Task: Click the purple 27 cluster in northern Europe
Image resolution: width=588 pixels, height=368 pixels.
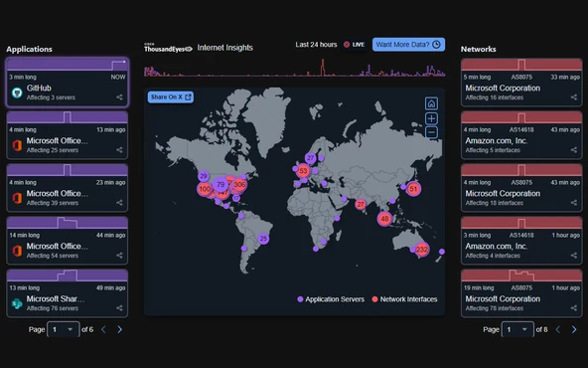Action: [310, 158]
